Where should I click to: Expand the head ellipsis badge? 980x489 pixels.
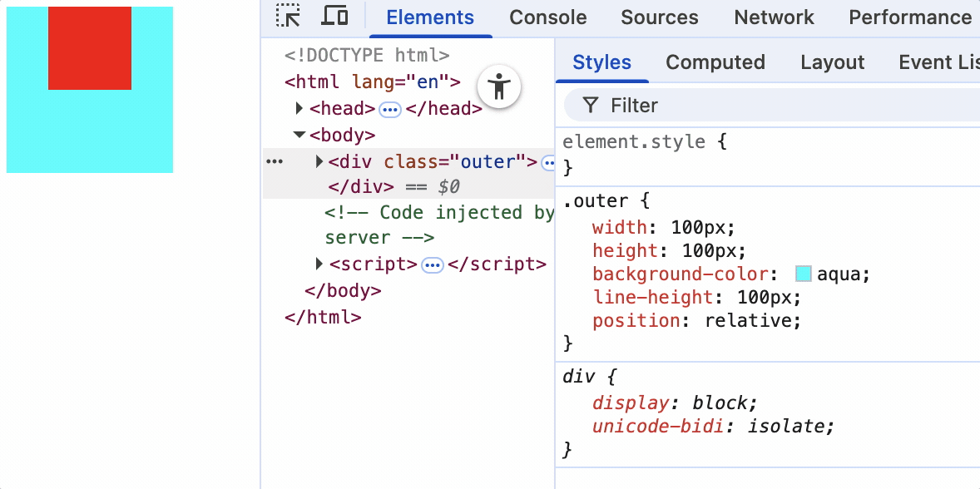391,110
